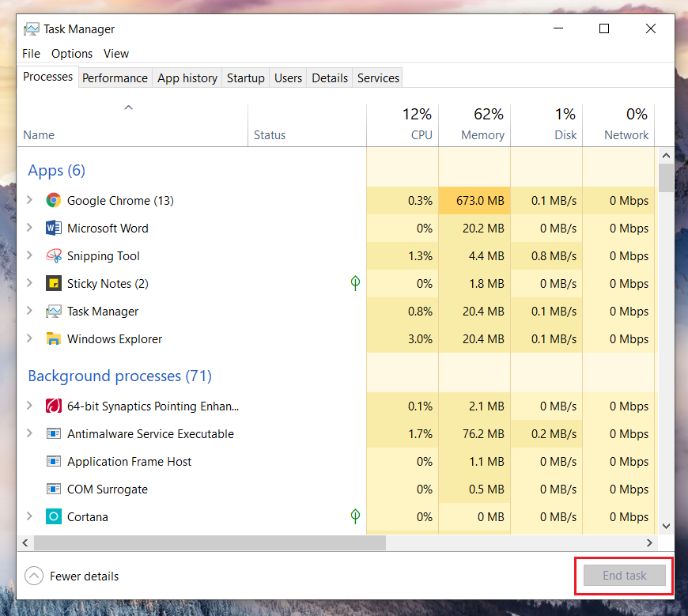Click the 3.0% CPU value cell
Viewport: 688px width, 616px height.
(403, 338)
